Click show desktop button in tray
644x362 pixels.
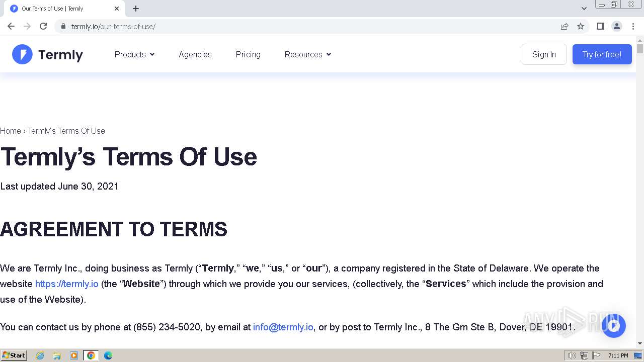click(x=638, y=355)
